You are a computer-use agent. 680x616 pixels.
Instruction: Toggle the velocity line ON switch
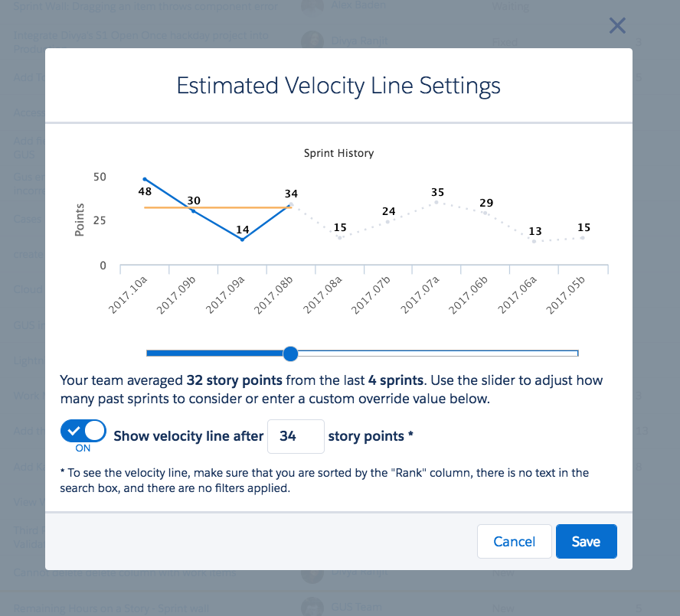pyautogui.click(x=83, y=431)
